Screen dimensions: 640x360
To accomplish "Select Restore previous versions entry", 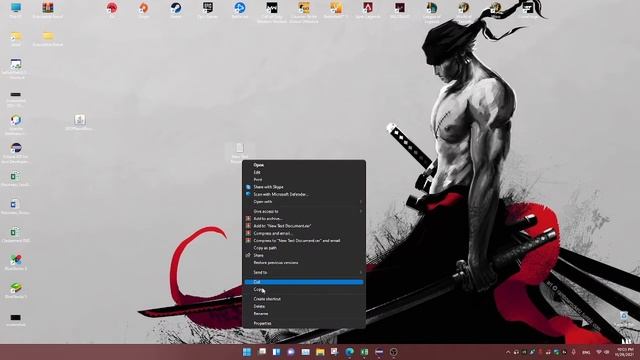I will 304,262.
